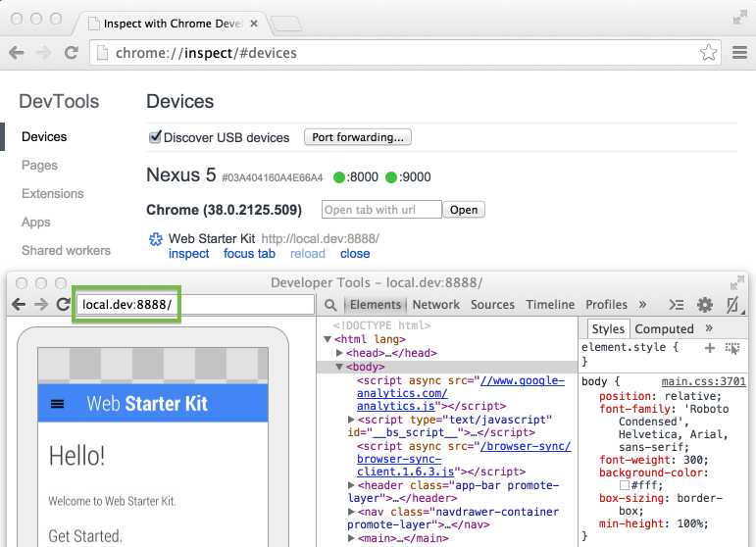This screenshot has width=756, height=547.
Task: Expand the head element node
Action: pyautogui.click(x=340, y=353)
